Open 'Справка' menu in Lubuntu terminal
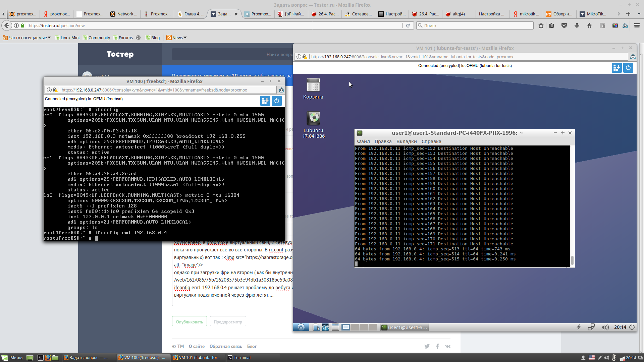Image resolution: width=644 pixels, height=362 pixels. click(x=431, y=141)
